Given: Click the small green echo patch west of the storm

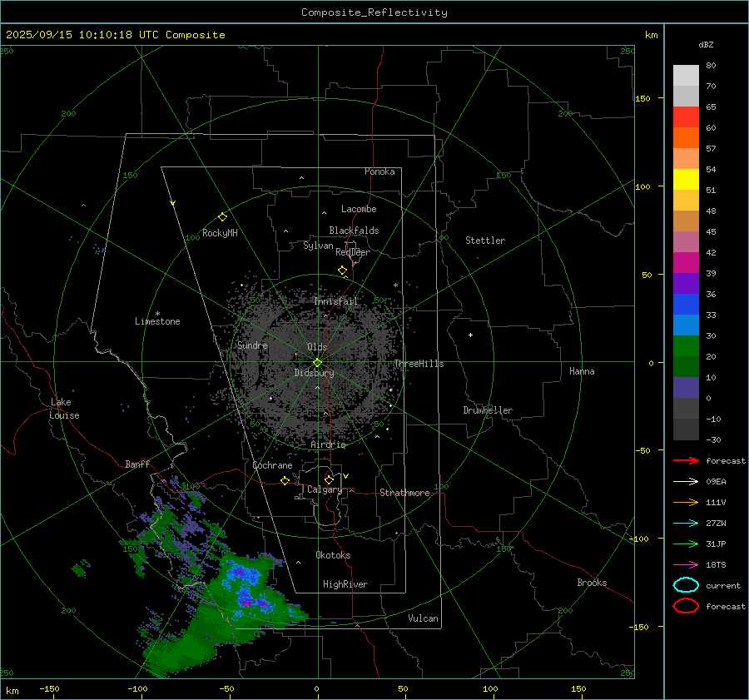Looking at the screenshot, I should pos(81,568).
